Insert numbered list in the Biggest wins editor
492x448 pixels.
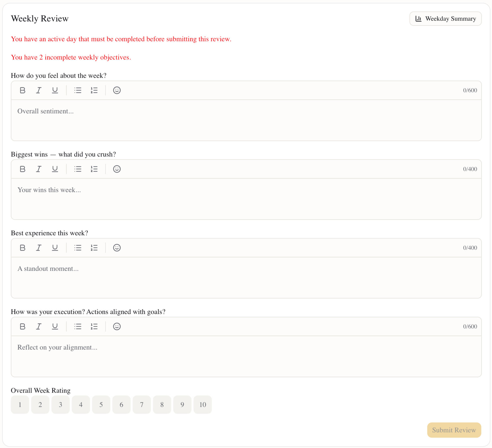(94, 169)
